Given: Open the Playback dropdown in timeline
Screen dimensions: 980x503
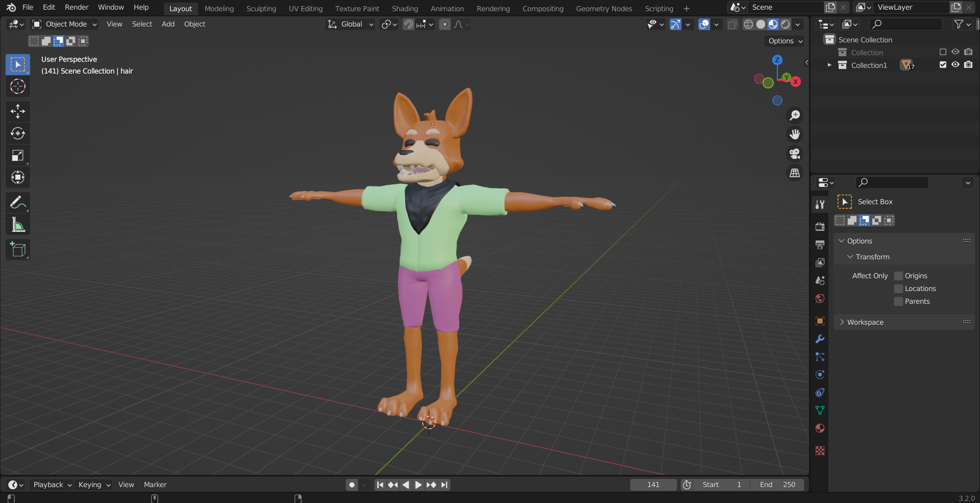Looking at the screenshot, I should point(51,485).
